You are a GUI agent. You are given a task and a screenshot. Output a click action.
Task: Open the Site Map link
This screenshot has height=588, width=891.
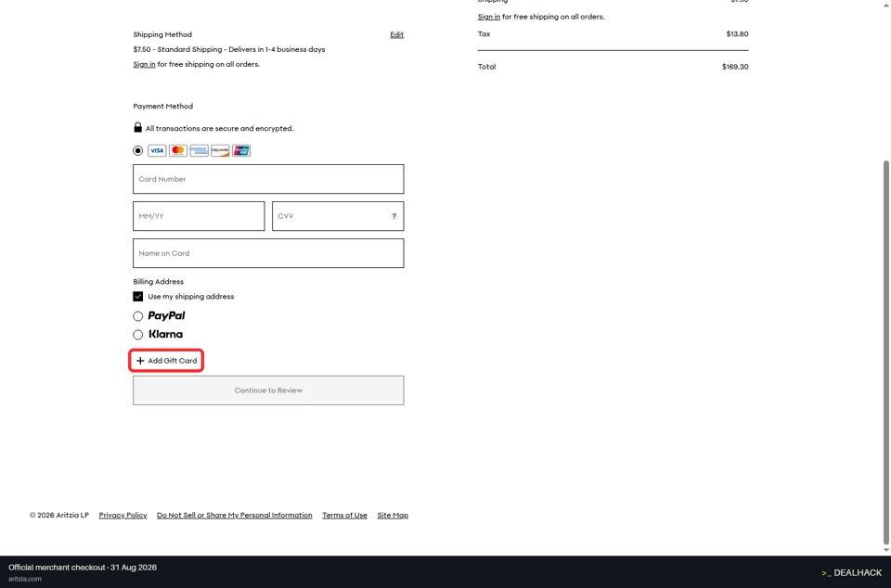(393, 516)
